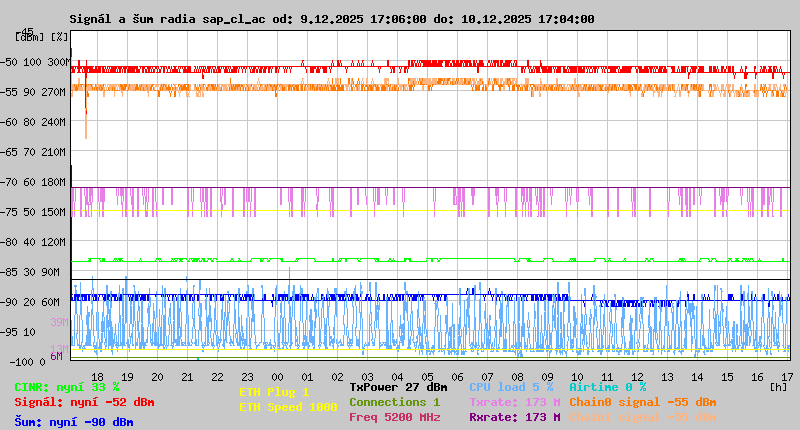The image size is (800, 430).
Task: Click the '-80 40 120M' y-axis label
Action: (33, 242)
